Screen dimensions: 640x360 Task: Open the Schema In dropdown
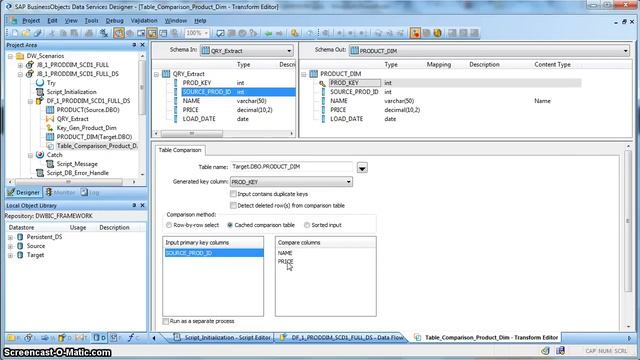pos(289,51)
